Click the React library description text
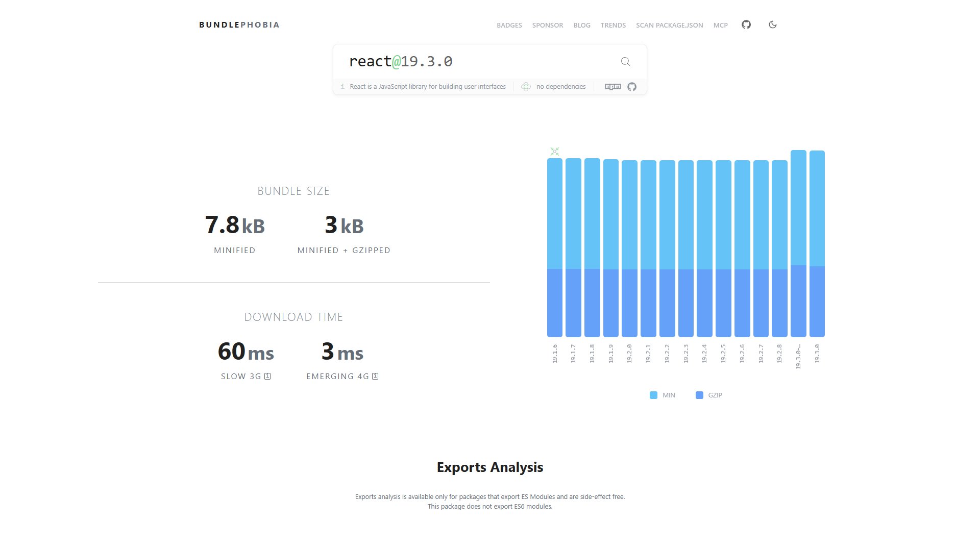Image resolution: width=980 pixels, height=551 pixels. coord(428,87)
